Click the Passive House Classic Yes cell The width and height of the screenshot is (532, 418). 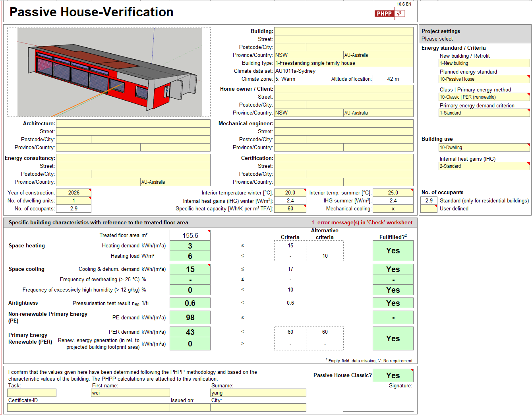point(393,375)
